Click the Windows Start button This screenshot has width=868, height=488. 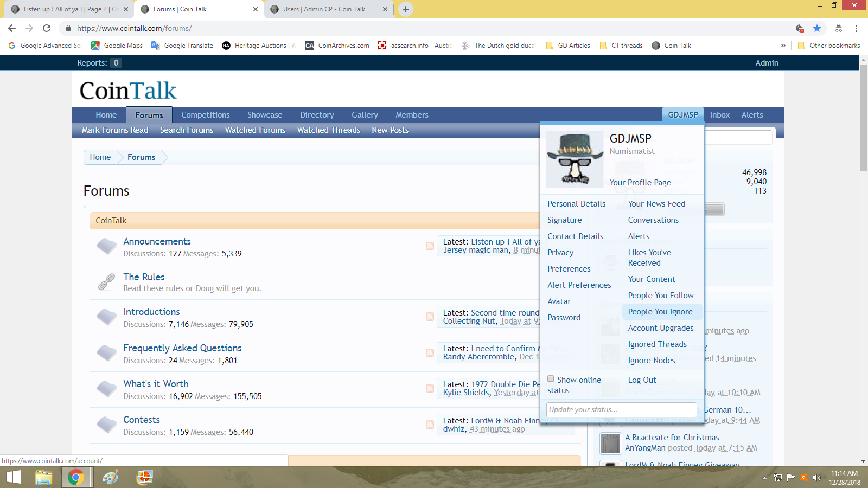pos(13,477)
